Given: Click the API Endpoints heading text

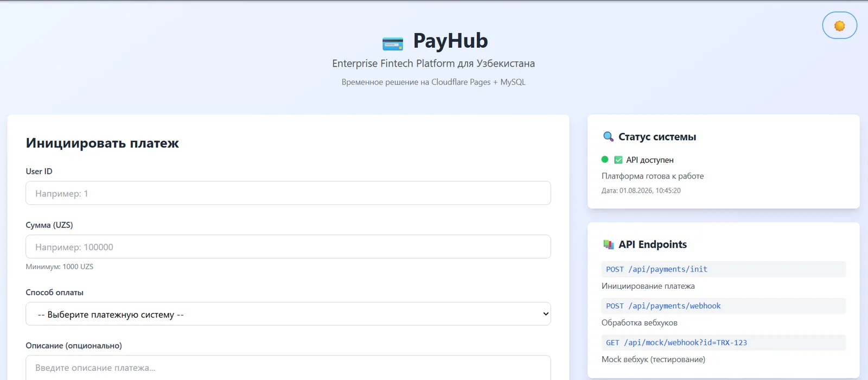Looking at the screenshot, I should pyautogui.click(x=653, y=244).
